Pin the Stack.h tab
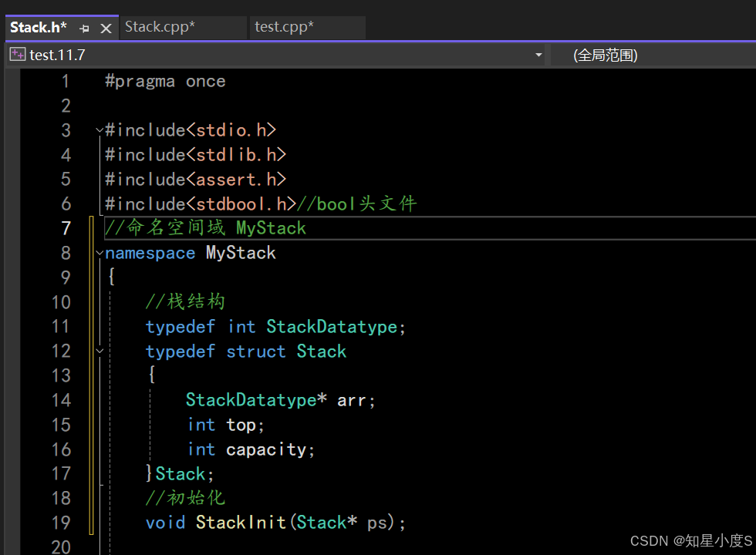 [x=85, y=29]
